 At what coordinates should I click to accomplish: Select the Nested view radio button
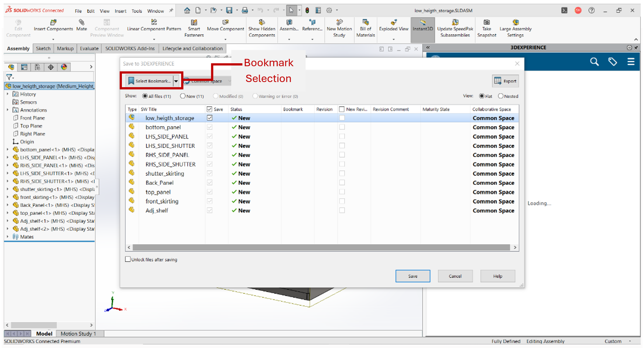[x=500, y=96]
